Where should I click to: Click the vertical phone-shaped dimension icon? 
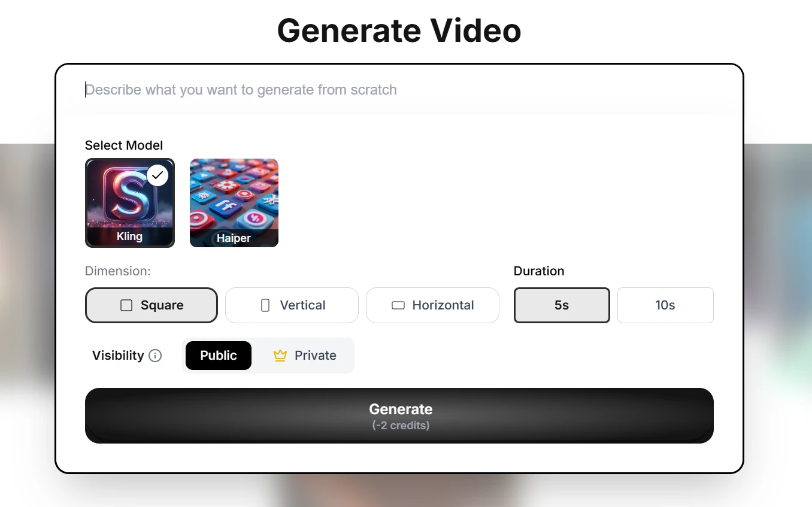[265, 305]
